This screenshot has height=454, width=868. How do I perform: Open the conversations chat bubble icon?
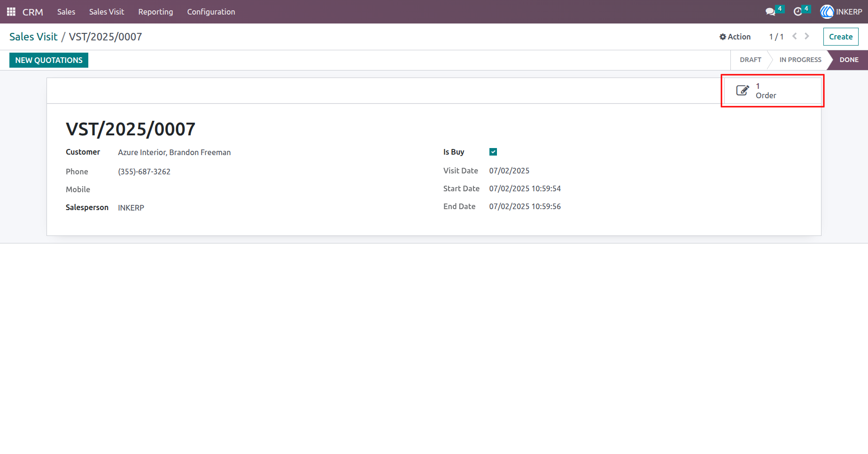(770, 12)
